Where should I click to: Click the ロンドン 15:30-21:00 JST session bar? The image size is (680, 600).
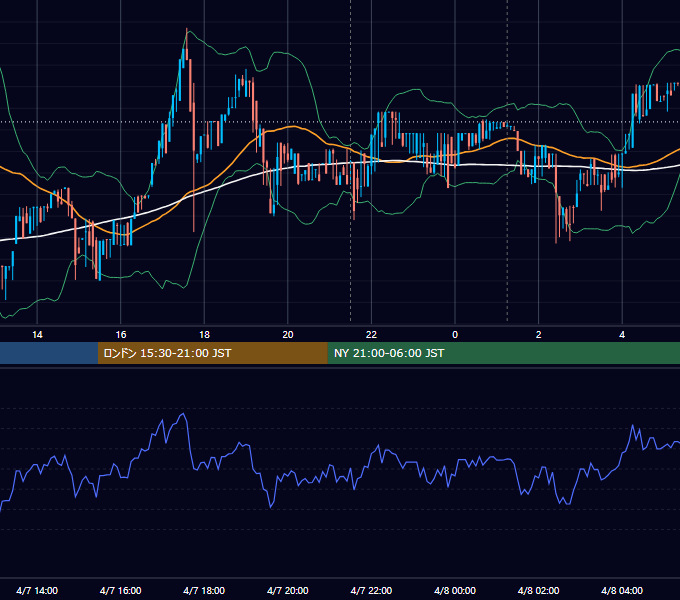212,353
